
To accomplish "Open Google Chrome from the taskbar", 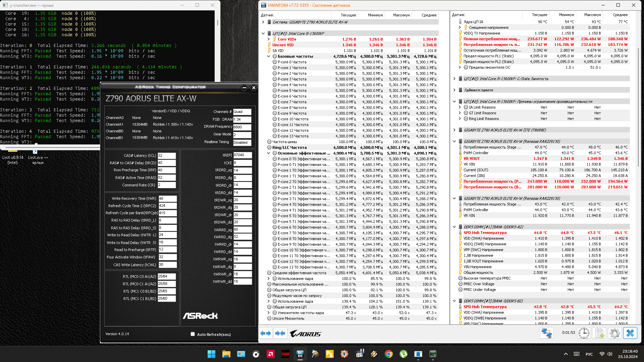I will pos(389,354).
